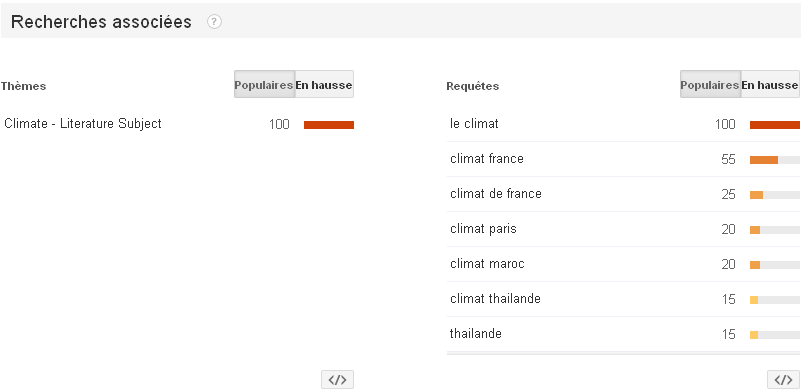The image size is (805, 392).
Task: Open the 'climat maroc' query
Action: pyautogui.click(x=487, y=263)
